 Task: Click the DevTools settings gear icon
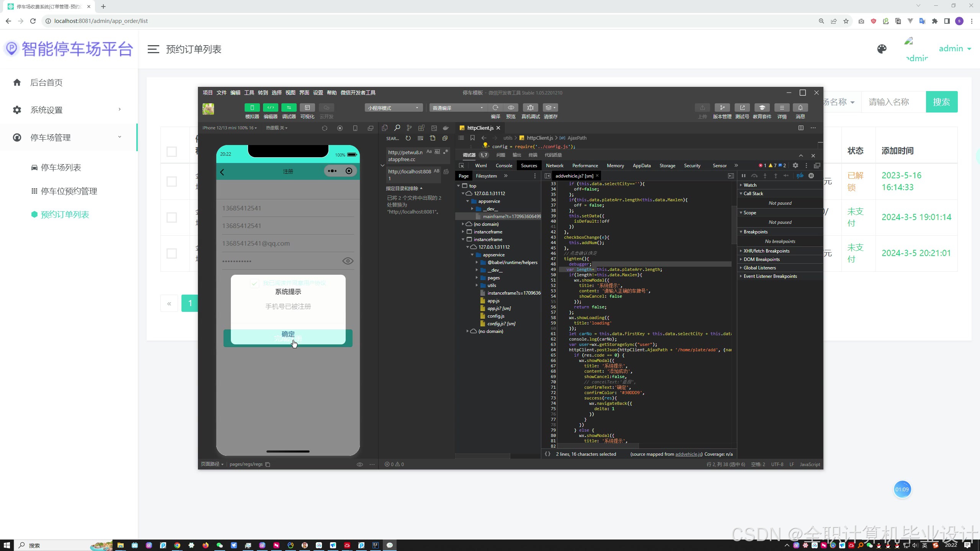(x=795, y=165)
